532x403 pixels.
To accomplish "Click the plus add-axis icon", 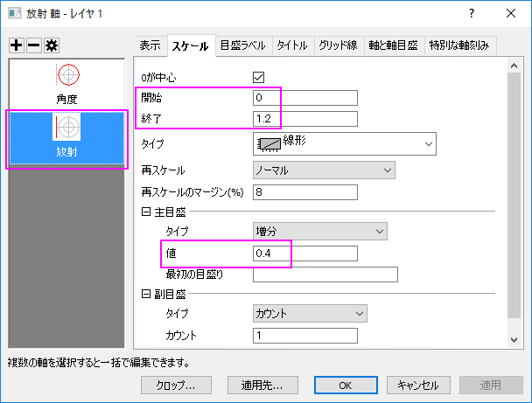I will click(17, 45).
